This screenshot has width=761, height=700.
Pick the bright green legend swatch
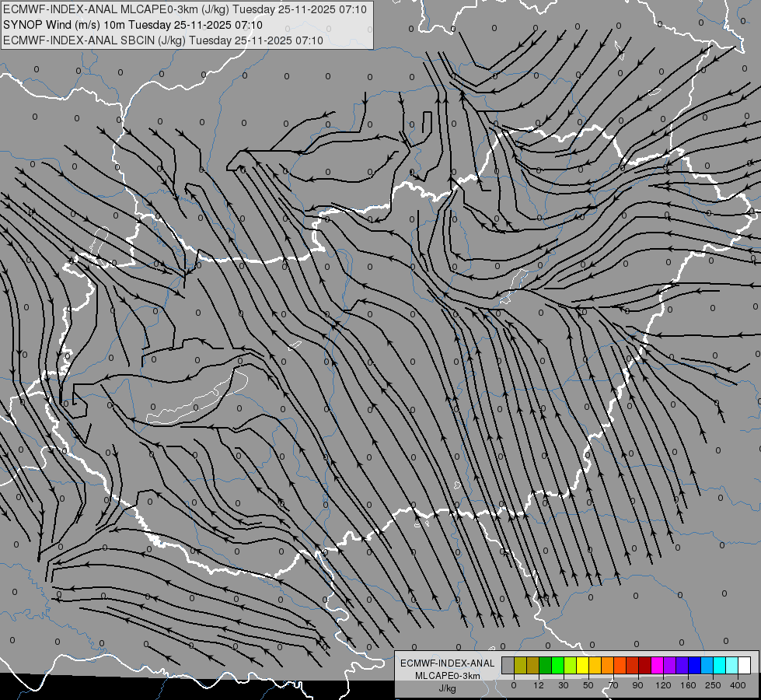tap(557, 665)
